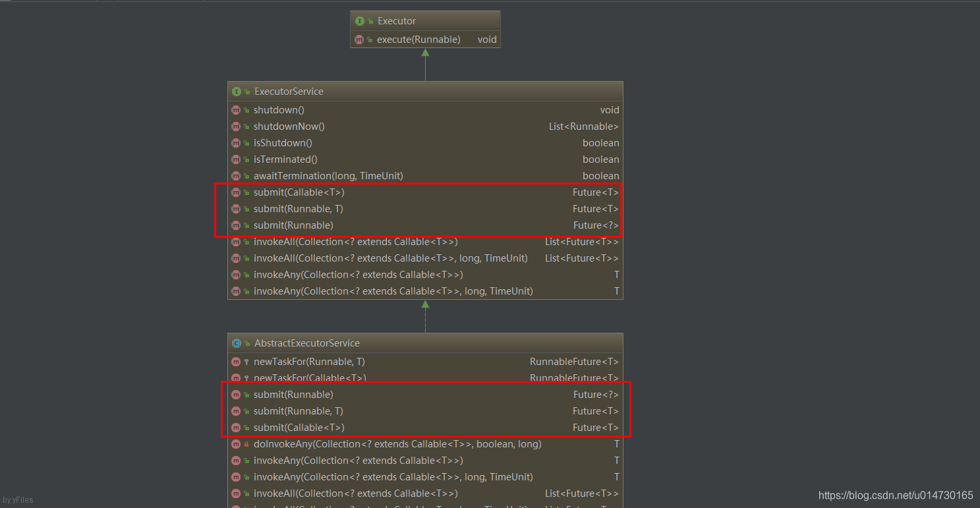Click the boolean return type of isShutdown()
The height and width of the screenshot is (508, 980).
click(x=601, y=143)
